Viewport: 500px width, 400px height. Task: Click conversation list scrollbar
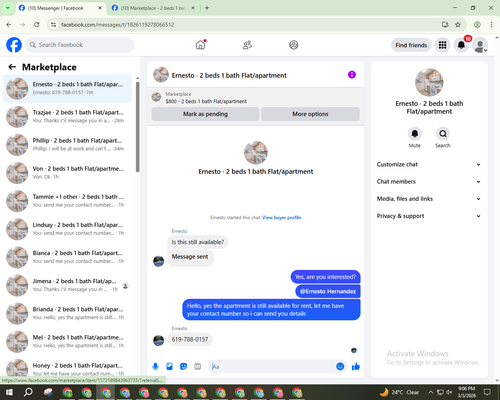138,127
